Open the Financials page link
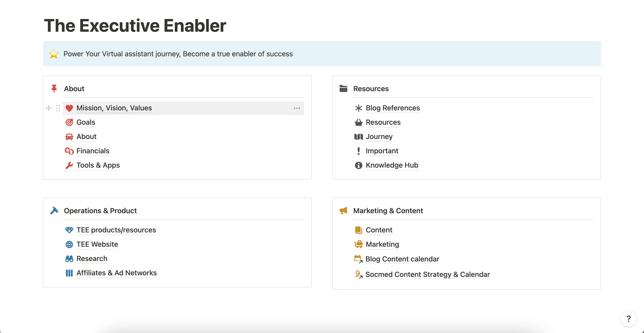644x333 pixels. 93,151
